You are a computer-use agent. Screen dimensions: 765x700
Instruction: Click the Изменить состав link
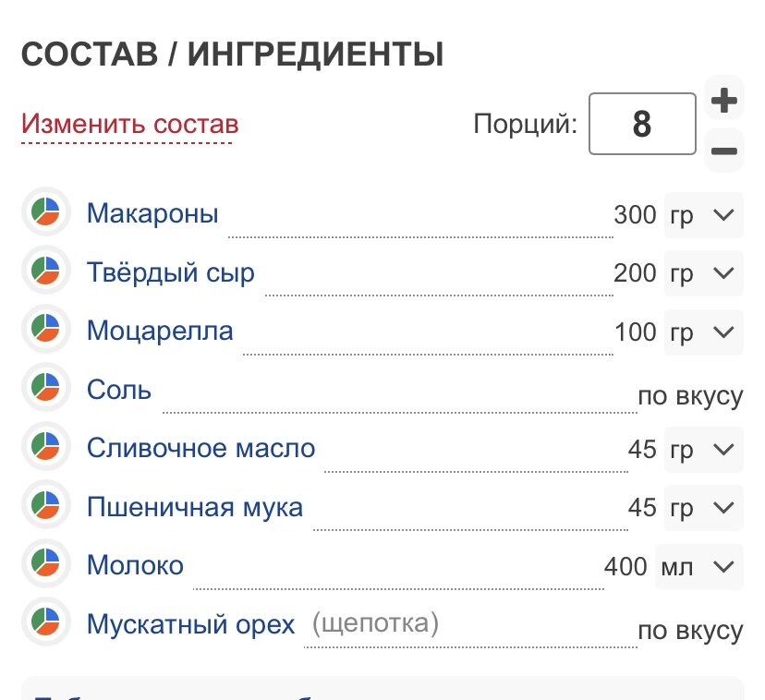[129, 125]
